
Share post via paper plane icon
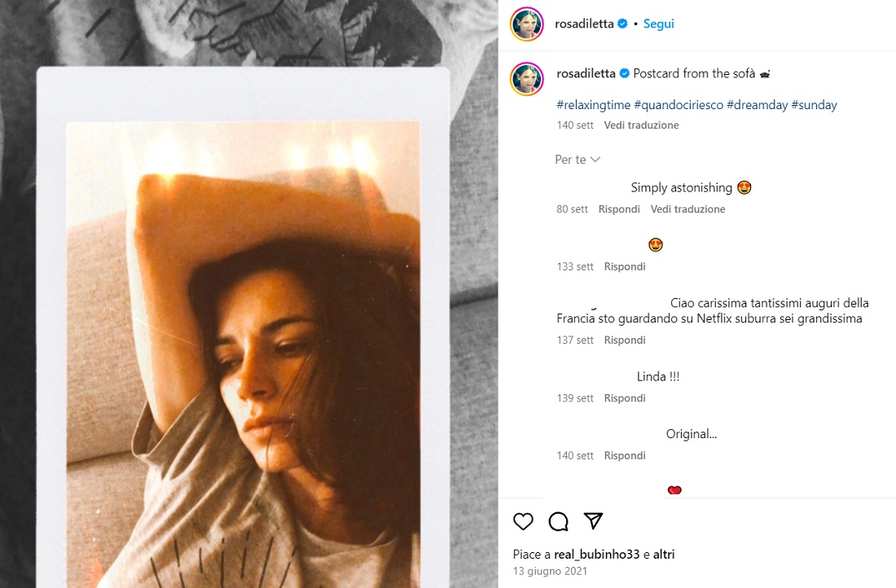coord(594,521)
